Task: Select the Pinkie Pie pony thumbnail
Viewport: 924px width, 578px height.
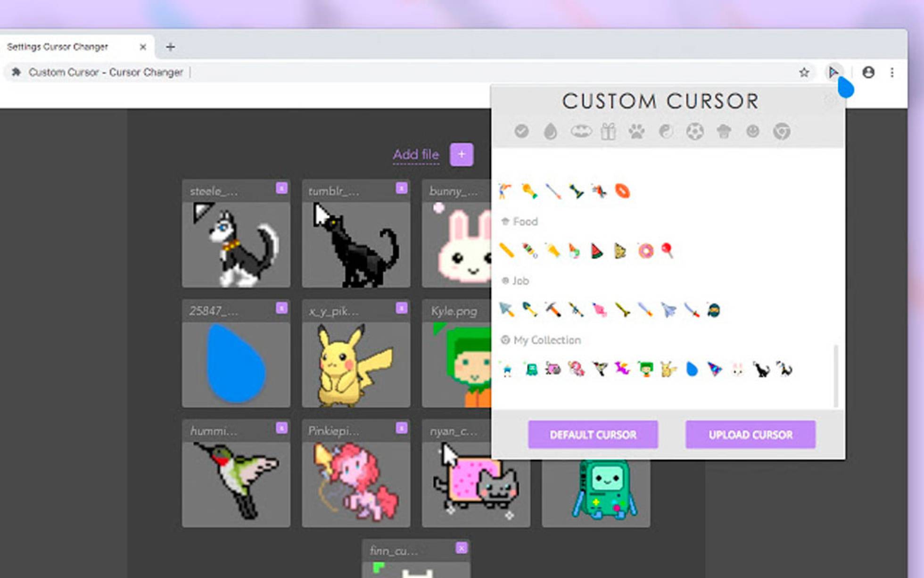Action: 356,484
